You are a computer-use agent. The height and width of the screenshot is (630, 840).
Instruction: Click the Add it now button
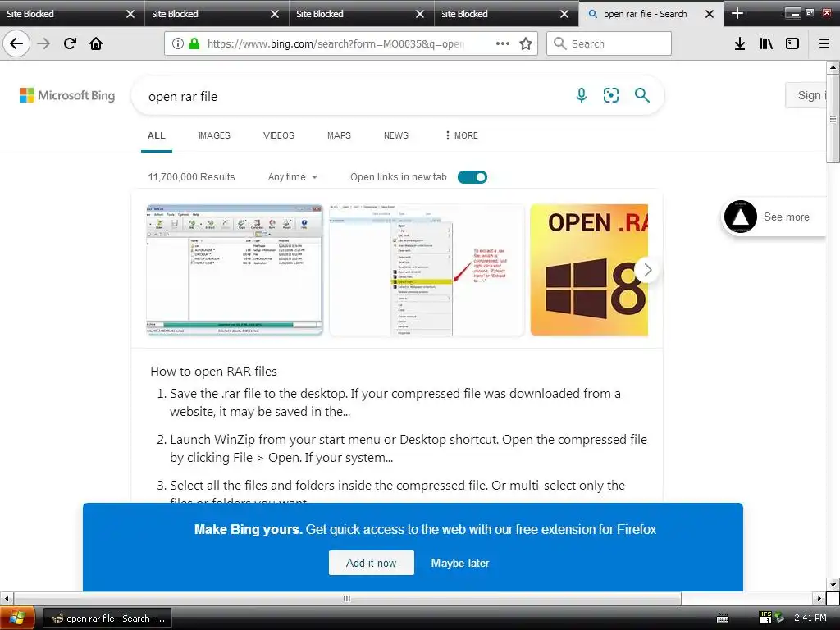tap(372, 563)
